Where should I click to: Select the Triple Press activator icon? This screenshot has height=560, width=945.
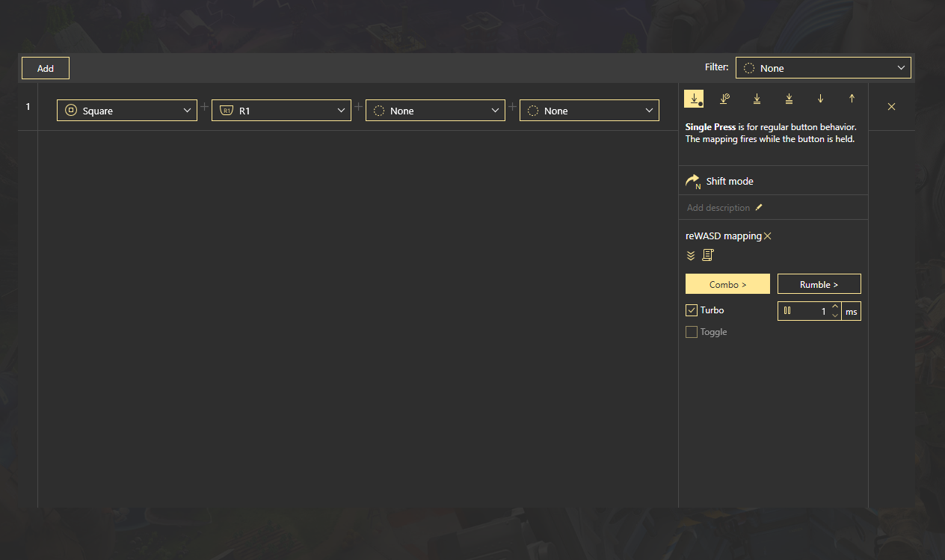tap(789, 99)
